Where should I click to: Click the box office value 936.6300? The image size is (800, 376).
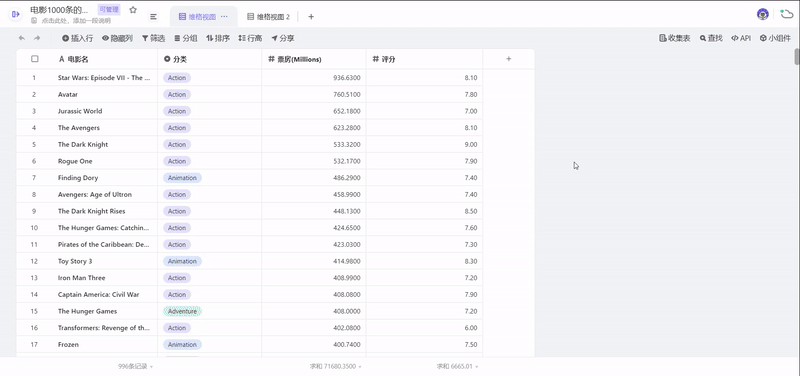tap(347, 78)
